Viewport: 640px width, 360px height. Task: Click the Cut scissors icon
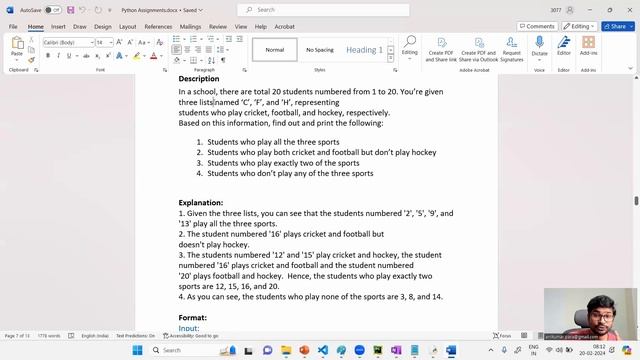pos(31,40)
